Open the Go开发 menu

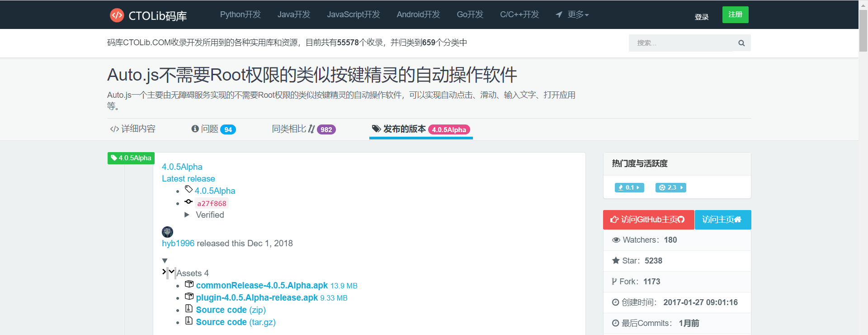click(x=470, y=14)
